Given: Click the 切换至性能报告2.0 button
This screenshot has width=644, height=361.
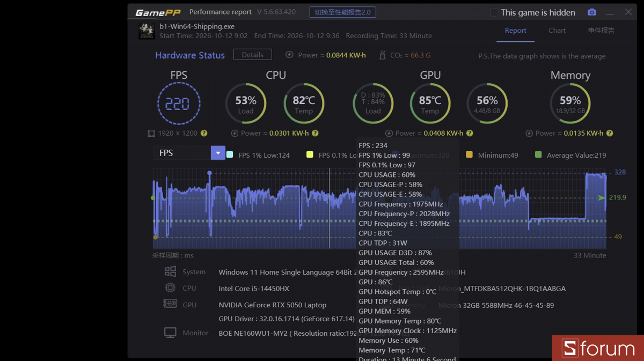Looking at the screenshot, I should [x=342, y=12].
